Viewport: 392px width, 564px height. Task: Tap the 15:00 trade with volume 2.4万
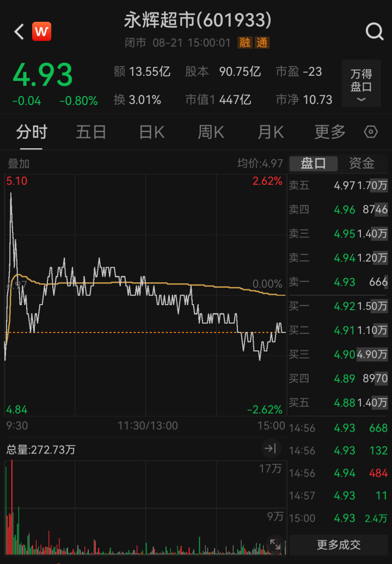338,518
